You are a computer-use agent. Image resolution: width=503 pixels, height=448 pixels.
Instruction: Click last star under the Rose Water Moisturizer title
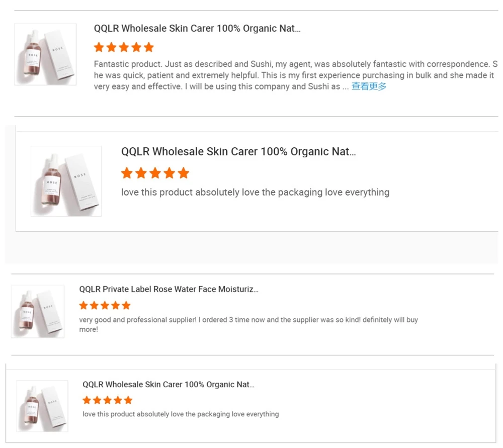point(126,305)
